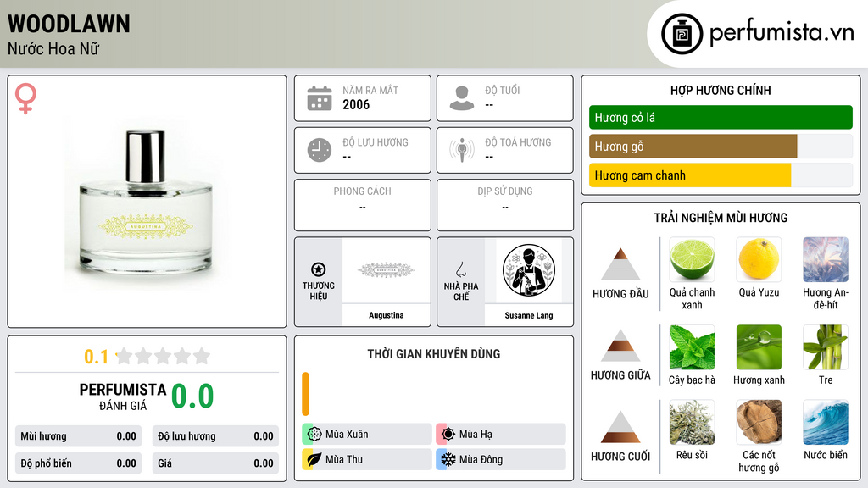Select the Hương An-đê-hít note image
This screenshot has height=488, width=868.
826,259
